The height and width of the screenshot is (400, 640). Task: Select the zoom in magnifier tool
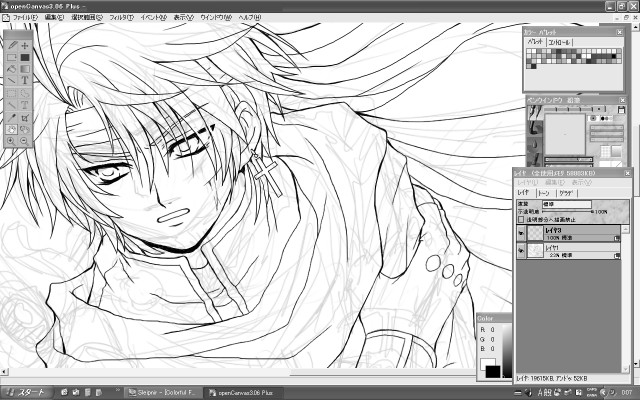point(12,141)
